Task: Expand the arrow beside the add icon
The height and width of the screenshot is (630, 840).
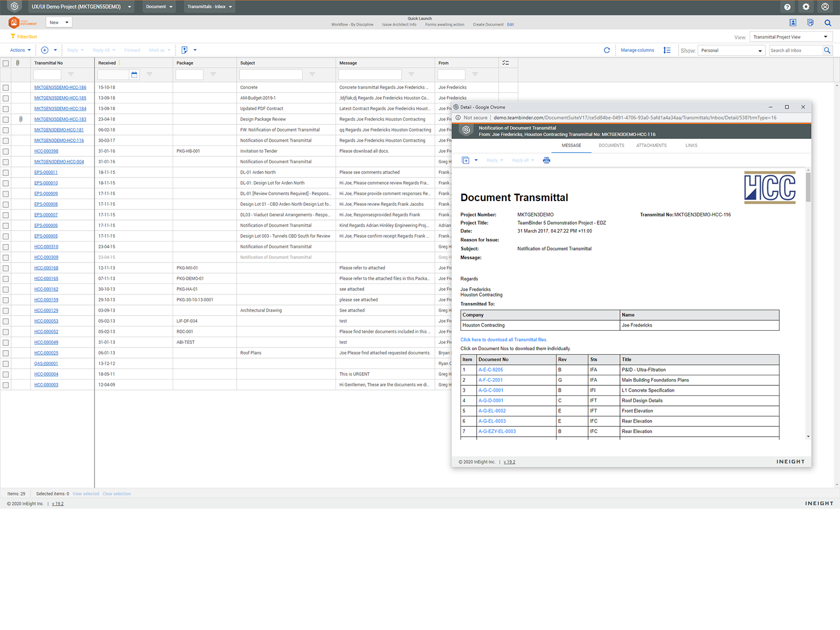Action: [x=55, y=50]
